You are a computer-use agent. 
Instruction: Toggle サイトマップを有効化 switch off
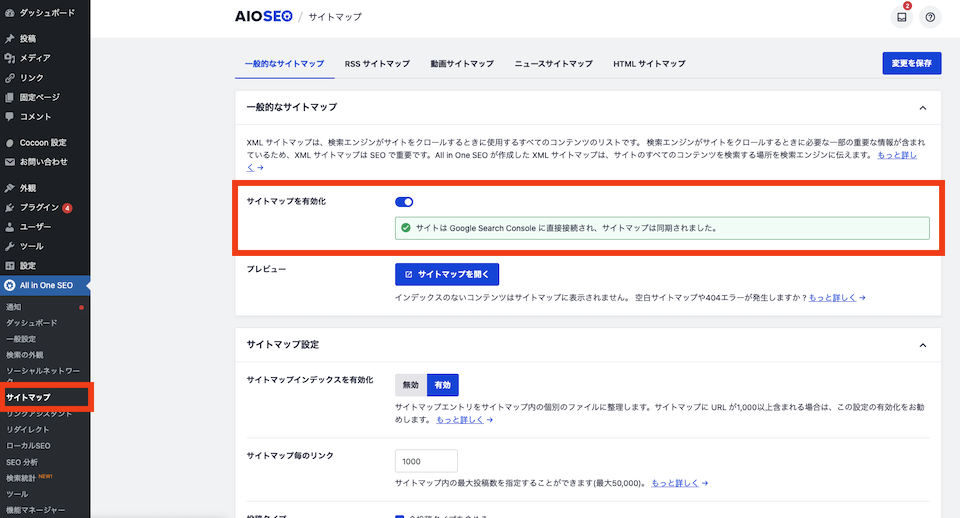coord(404,202)
